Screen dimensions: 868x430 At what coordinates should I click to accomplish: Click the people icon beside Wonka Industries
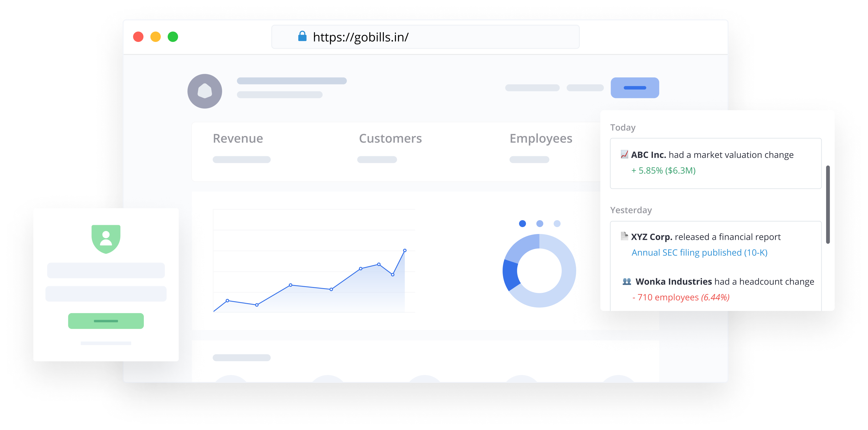click(x=626, y=281)
